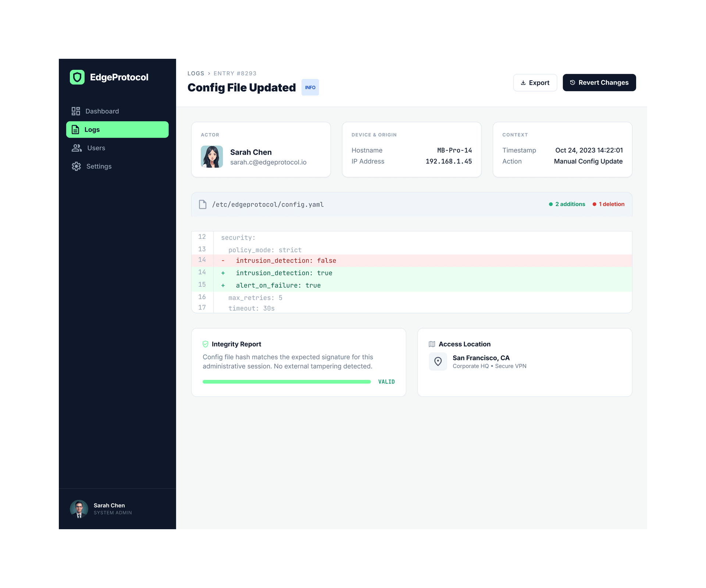706x588 pixels.
Task: Open the EdgeProtocol shield logo
Action: [77, 77]
